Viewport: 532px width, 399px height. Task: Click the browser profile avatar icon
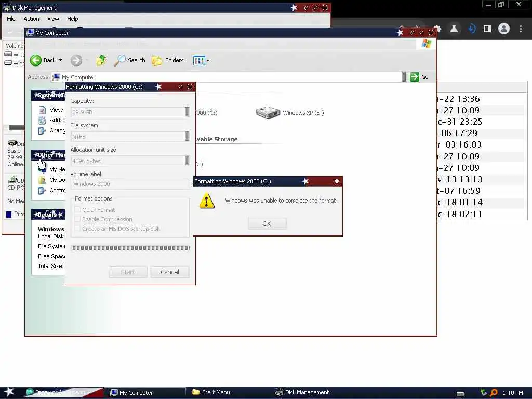[504, 29]
